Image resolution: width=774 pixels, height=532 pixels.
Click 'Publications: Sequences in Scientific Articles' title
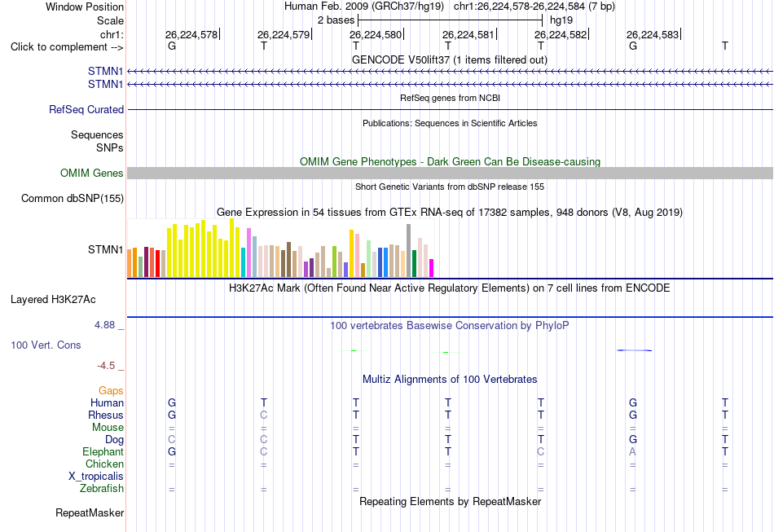[450, 123]
